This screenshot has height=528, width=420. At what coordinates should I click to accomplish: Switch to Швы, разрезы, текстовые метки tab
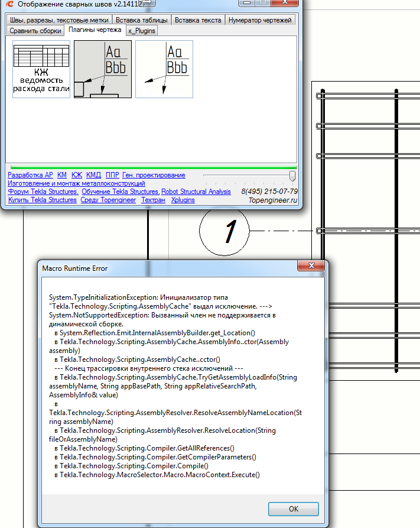pyautogui.click(x=59, y=20)
